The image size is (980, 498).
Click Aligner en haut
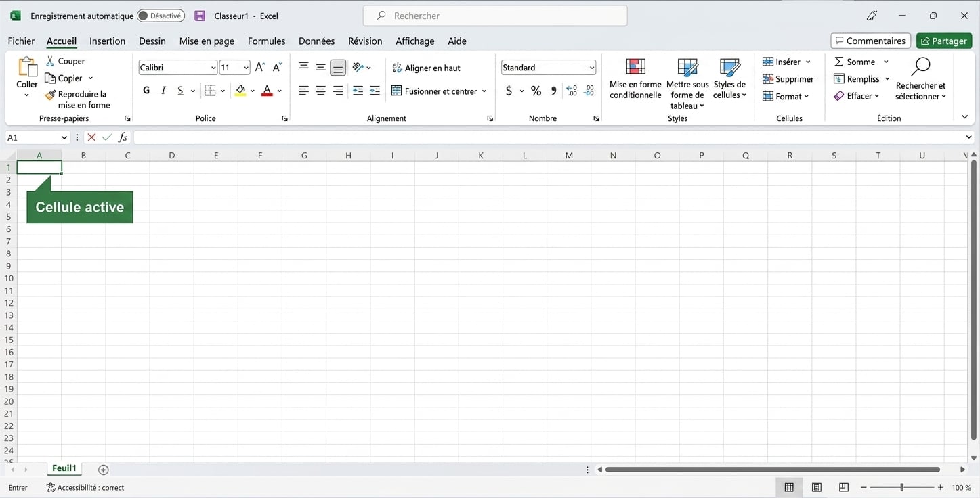[x=426, y=68]
